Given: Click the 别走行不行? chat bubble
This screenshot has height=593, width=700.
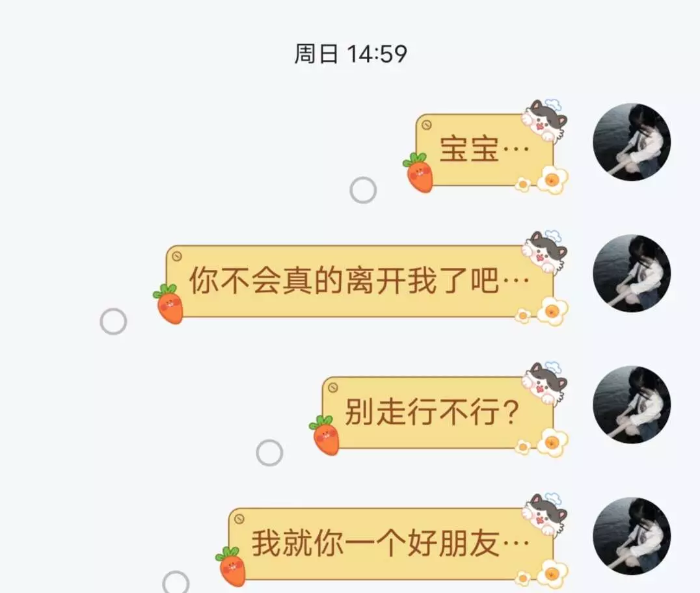Looking at the screenshot, I should 438,412.
